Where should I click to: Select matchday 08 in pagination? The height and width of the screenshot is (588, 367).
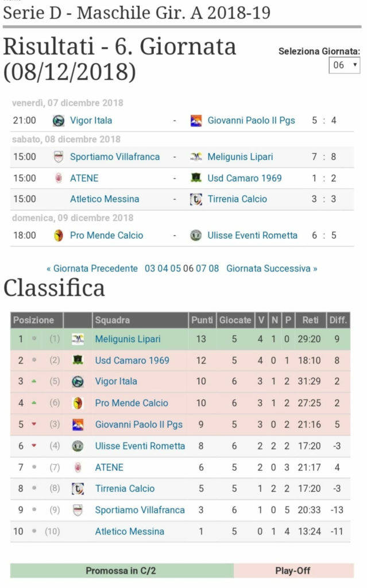(x=214, y=269)
